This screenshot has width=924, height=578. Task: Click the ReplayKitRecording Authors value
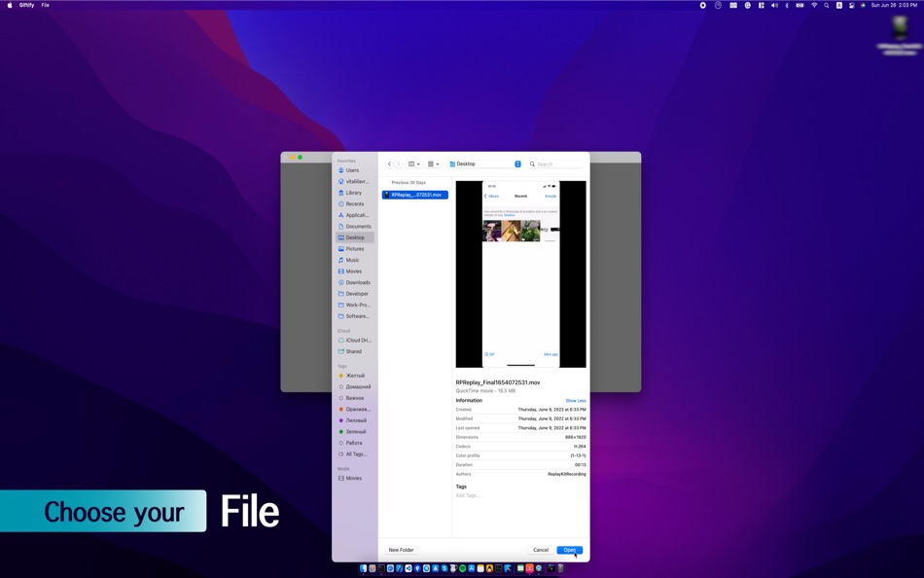[566, 474]
